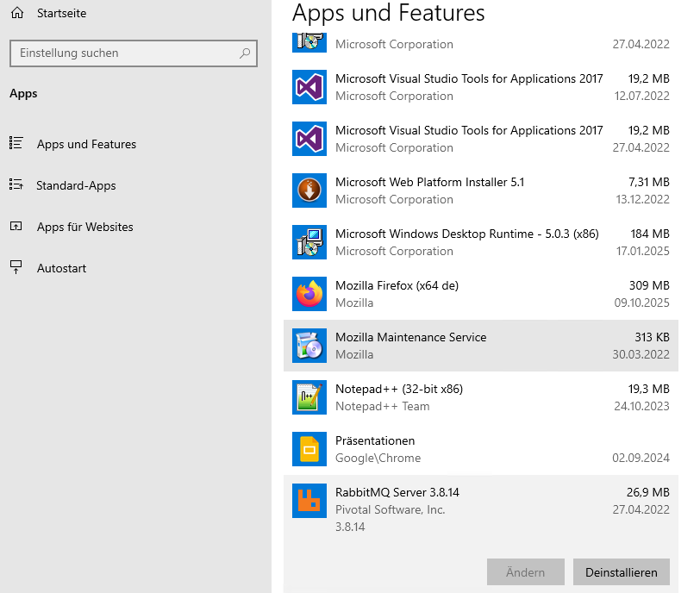Click the RabbitMQ Server icon

pos(309,501)
